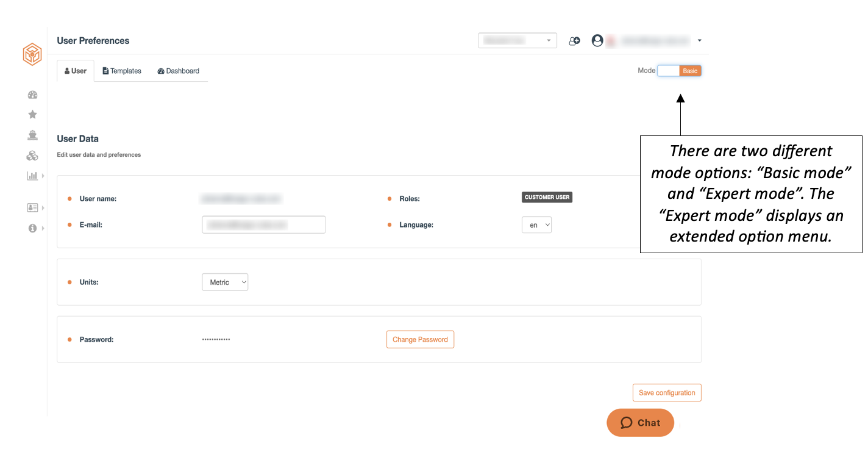Open the bar chart reports icon
This screenshot has height=471, width=868.
[x=32, y=176]
